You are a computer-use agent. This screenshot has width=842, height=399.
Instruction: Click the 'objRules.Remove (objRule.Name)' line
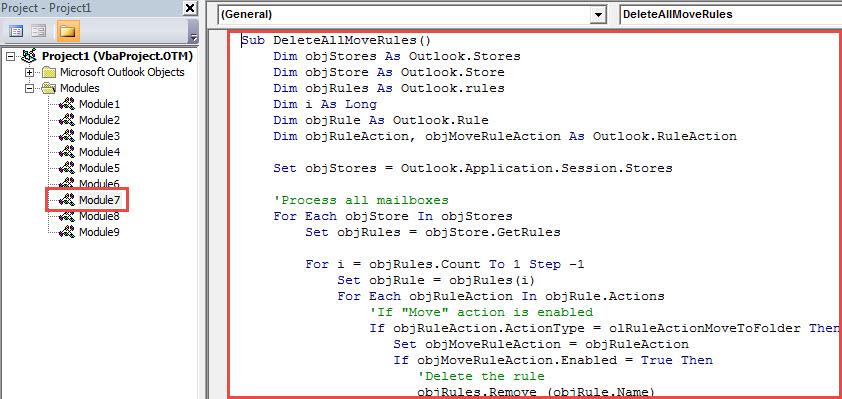coord(536,391)
